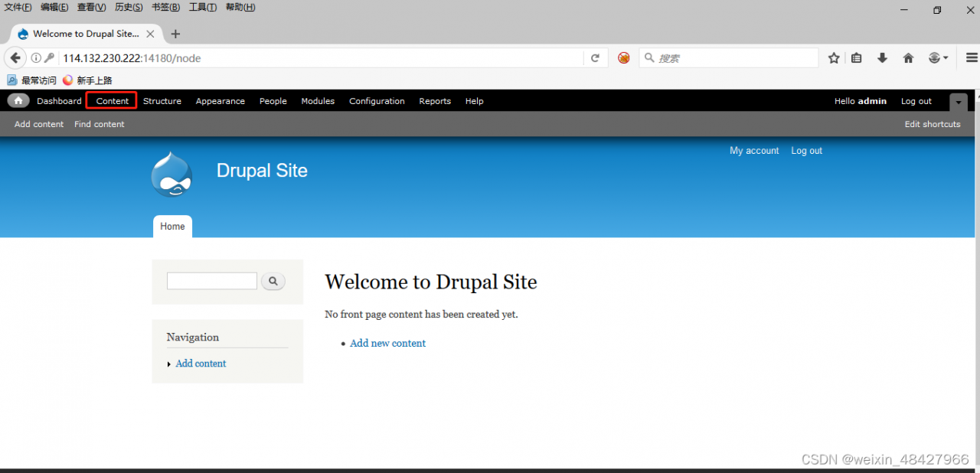Open a new browser tab with the plus button
980x473 pixels.
tap(175, 34)
